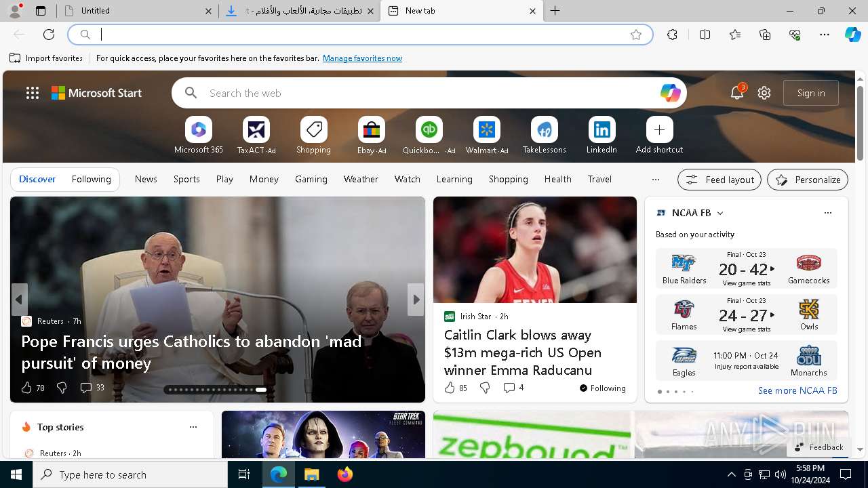Open See more NCAA FB link
This screenshot has height=488, width=868.
[797, 390]
